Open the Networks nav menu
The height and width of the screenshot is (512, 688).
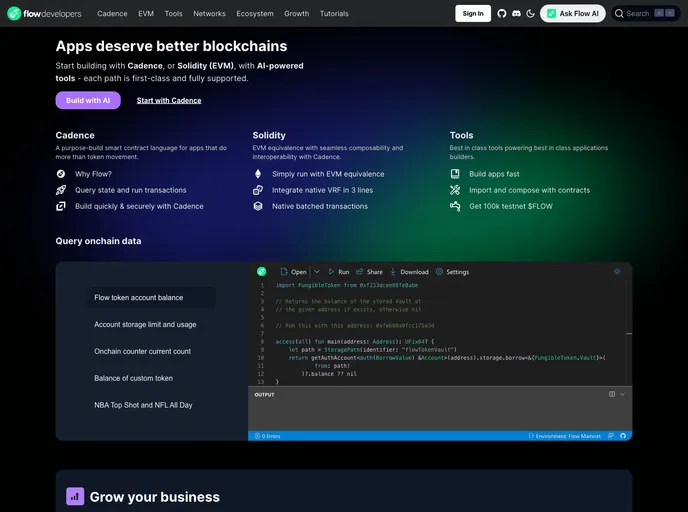(x=209, y=14)
